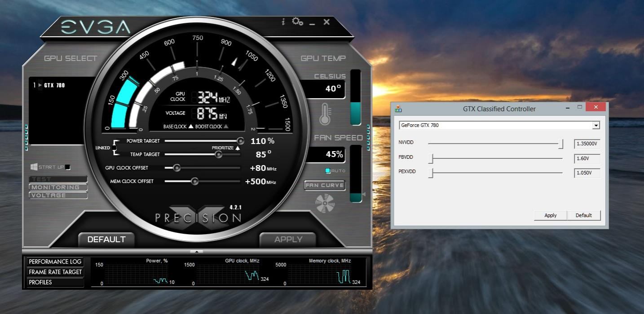Click the Prioritize triangle indicator
Viewport: 644px width, 314px height.
point(238,148)
